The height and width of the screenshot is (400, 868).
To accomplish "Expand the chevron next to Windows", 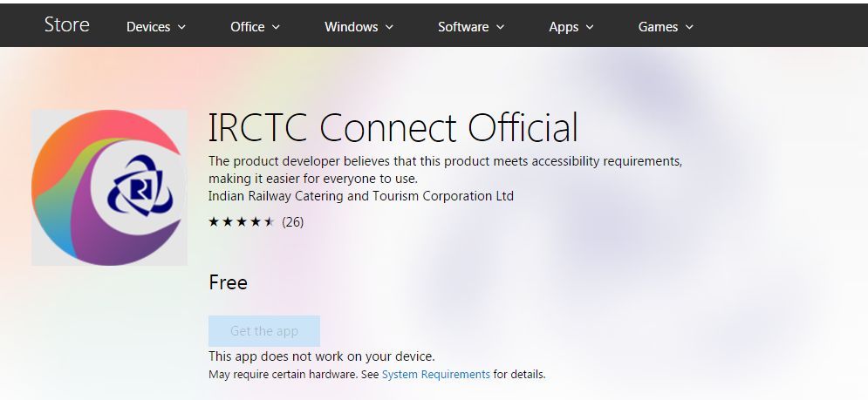I will [388, 27].
